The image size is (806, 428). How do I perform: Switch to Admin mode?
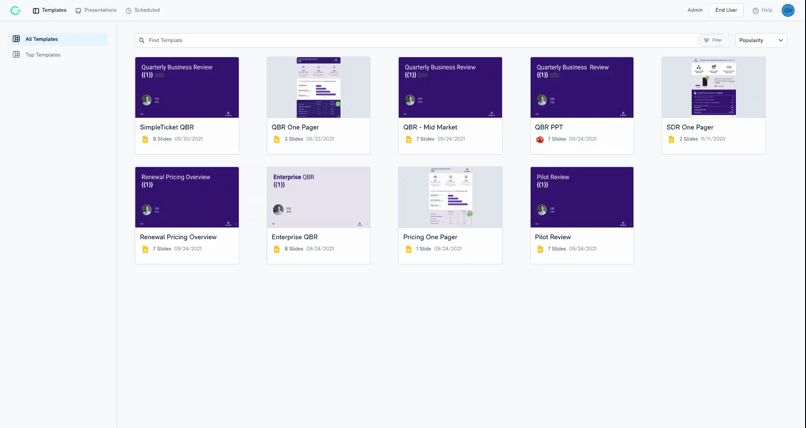(x=695, y=10)
